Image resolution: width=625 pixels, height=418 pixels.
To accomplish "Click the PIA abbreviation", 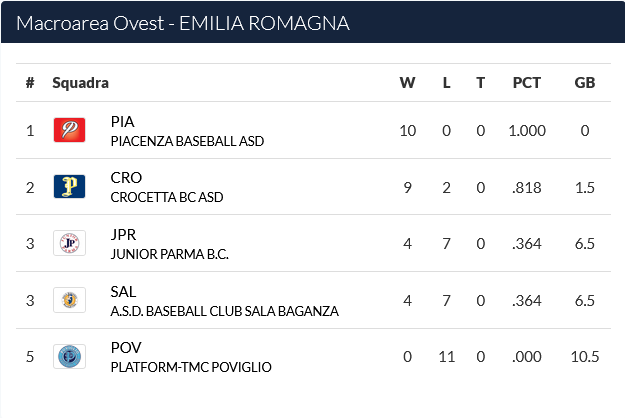I will coord(122,122).
